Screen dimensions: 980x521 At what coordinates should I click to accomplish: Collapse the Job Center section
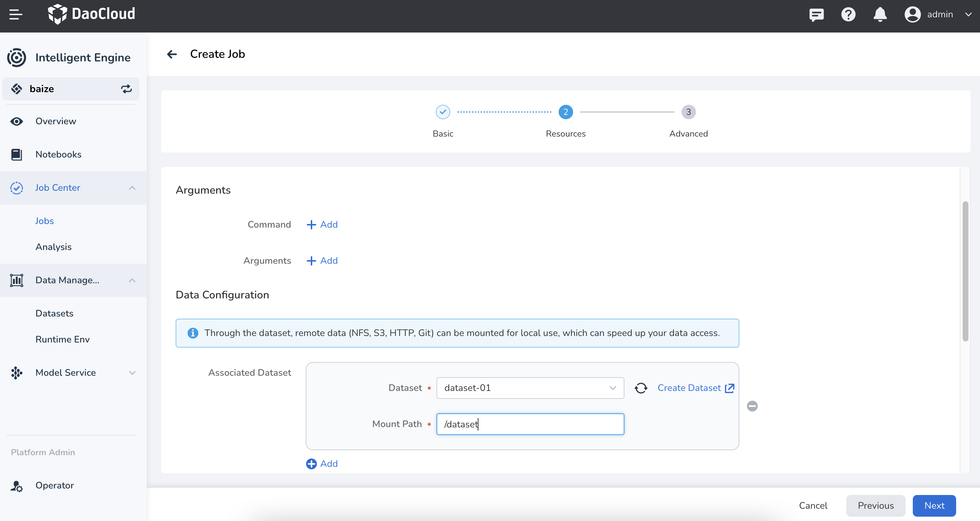(x=132, y=188)
